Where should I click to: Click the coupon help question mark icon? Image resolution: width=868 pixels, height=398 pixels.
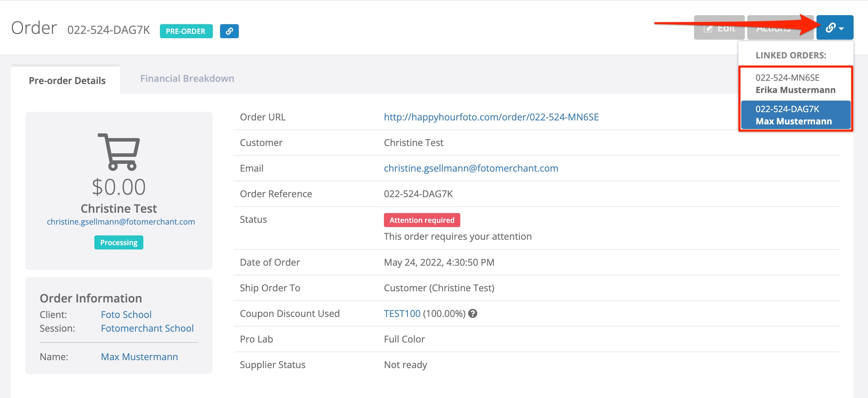coord(473,314)
